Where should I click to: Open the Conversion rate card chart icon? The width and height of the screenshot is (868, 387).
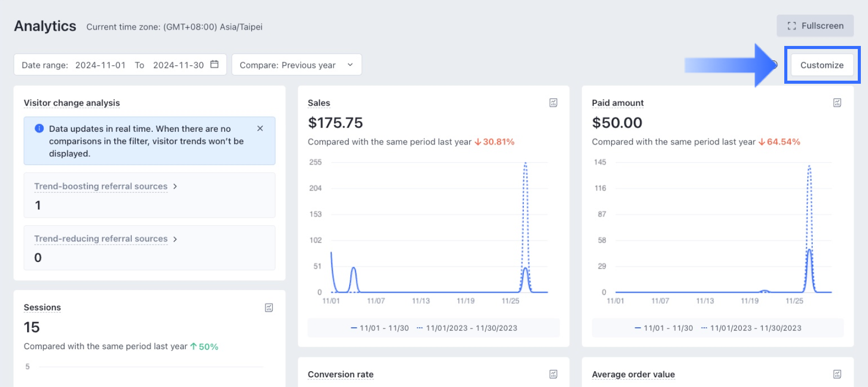point(553,374)
